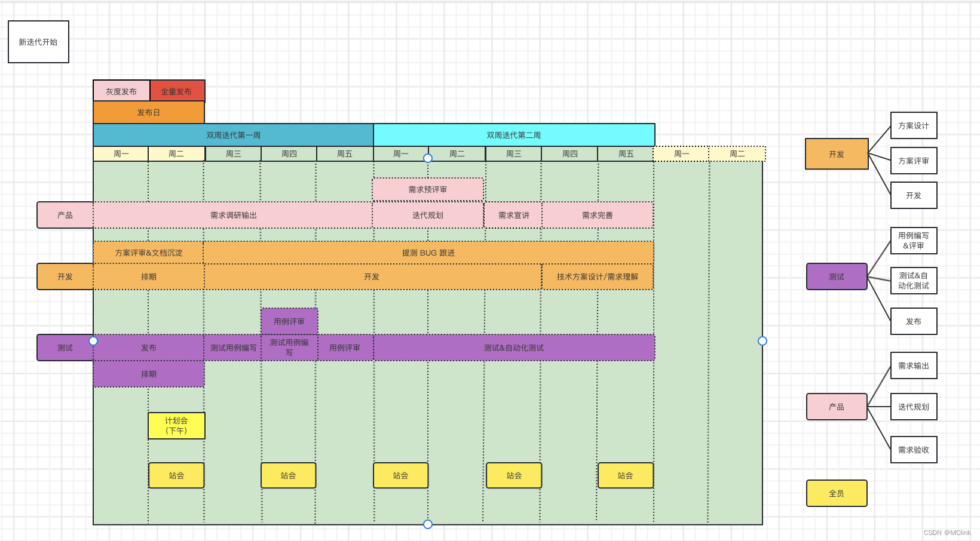Select the 提测 BUG 跟进 bar
The width and height of the screenshot is (980, 541).
click(x=428, y=253)
